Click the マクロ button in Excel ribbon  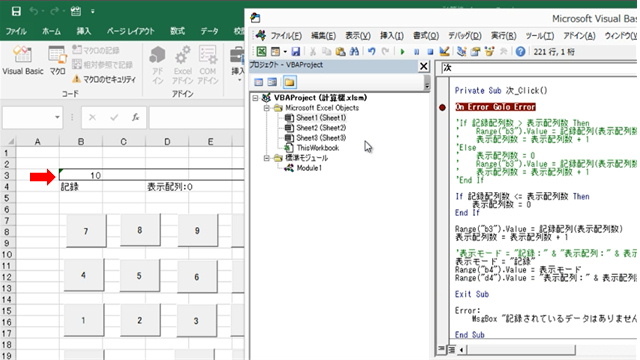(58, 60)
